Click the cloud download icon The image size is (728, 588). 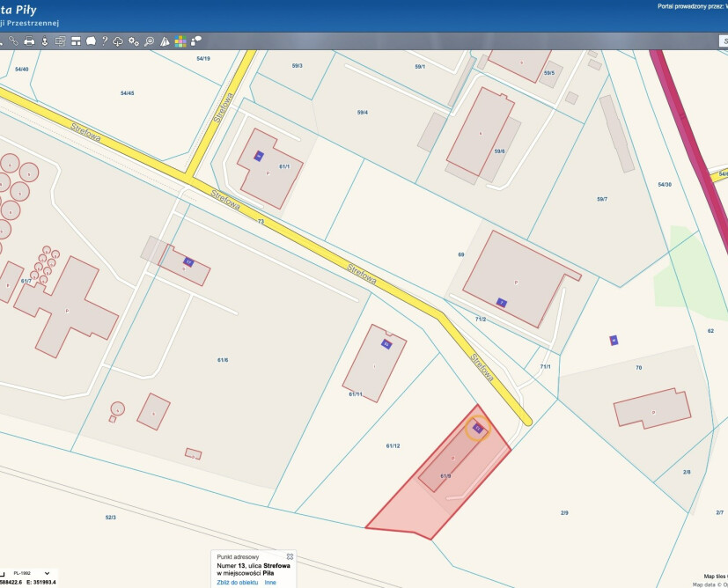[x=118, y=41]
